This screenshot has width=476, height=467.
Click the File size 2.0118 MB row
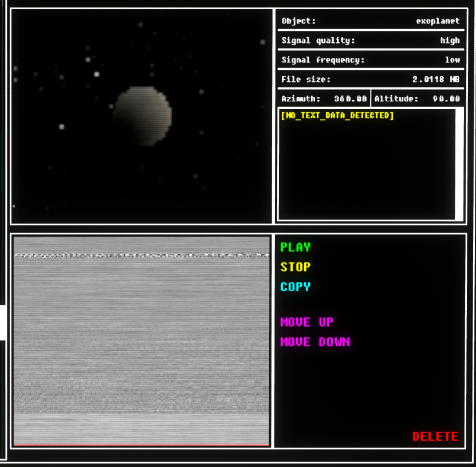click(x=370, y=80)
